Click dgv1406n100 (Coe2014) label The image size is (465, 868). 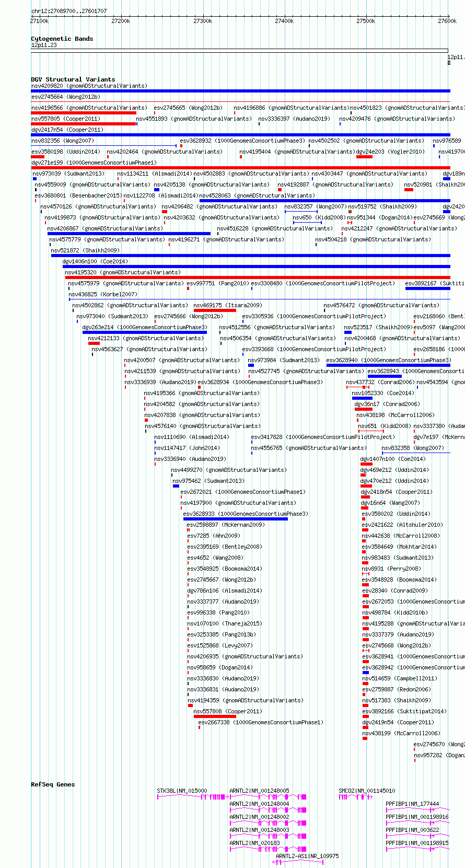(x=95, y=261)
